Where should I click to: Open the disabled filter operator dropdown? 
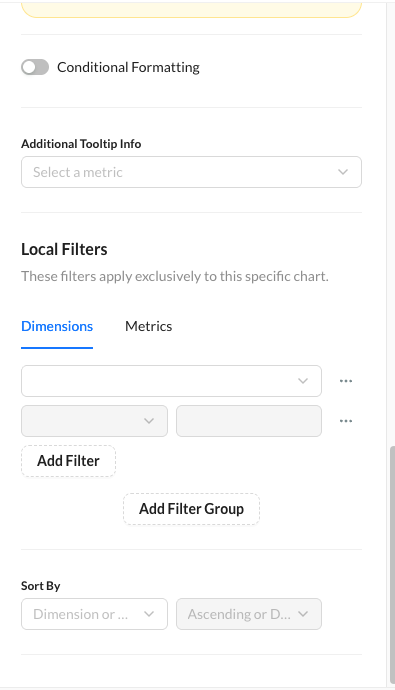click(x=94, y=421)
